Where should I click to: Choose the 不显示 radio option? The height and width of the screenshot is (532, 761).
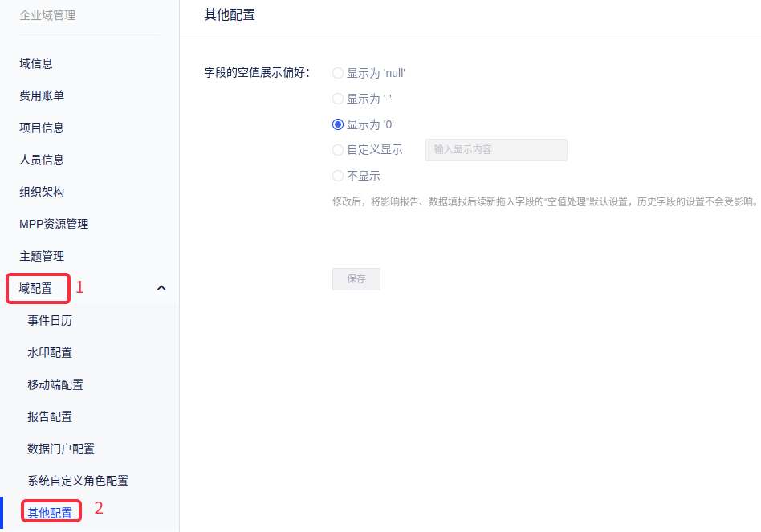[338, 176]
